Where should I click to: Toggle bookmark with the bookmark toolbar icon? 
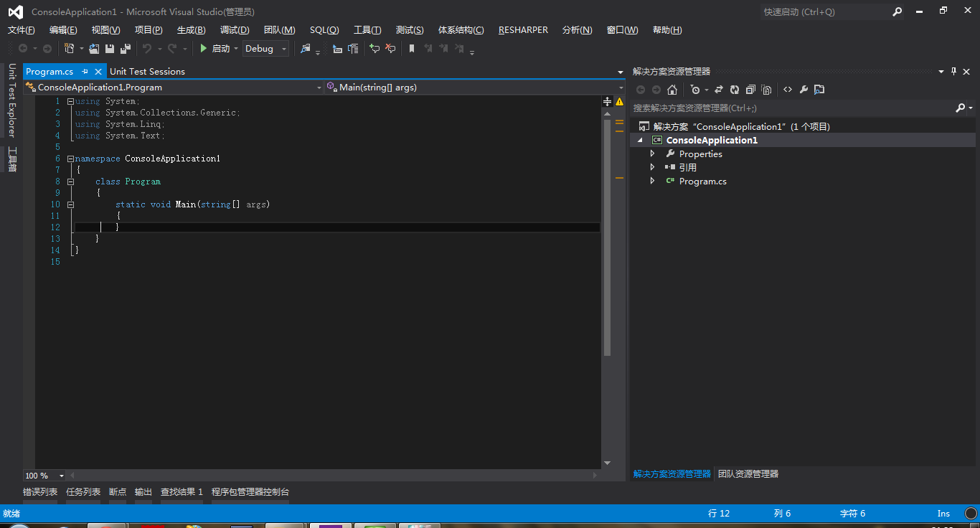412,48
